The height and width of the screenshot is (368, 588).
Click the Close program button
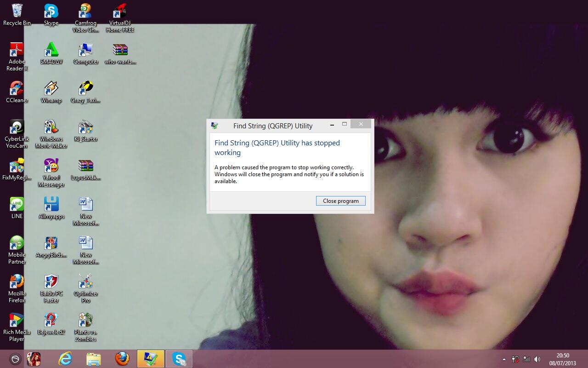pos(341,201)
